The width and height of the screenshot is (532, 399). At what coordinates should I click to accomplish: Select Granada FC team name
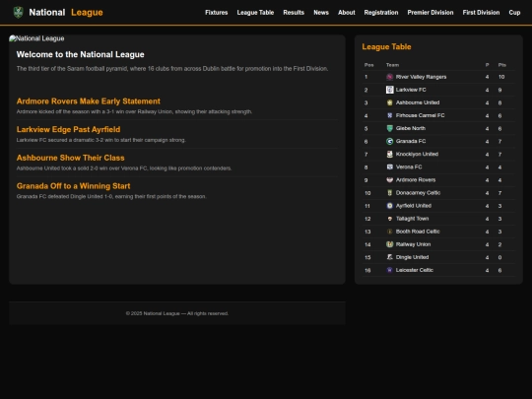[x=411, y=142]
